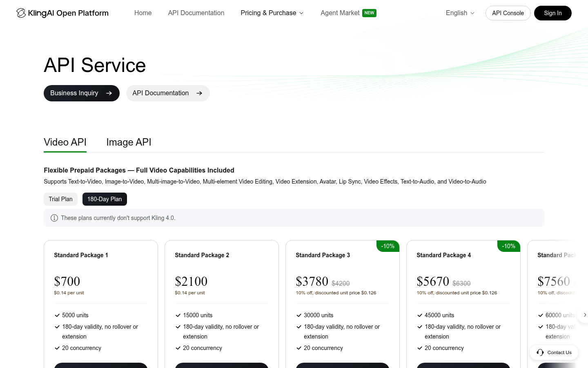
Task: Click the NEW badge next to Agent Market
Action: [x=369, y=13]
